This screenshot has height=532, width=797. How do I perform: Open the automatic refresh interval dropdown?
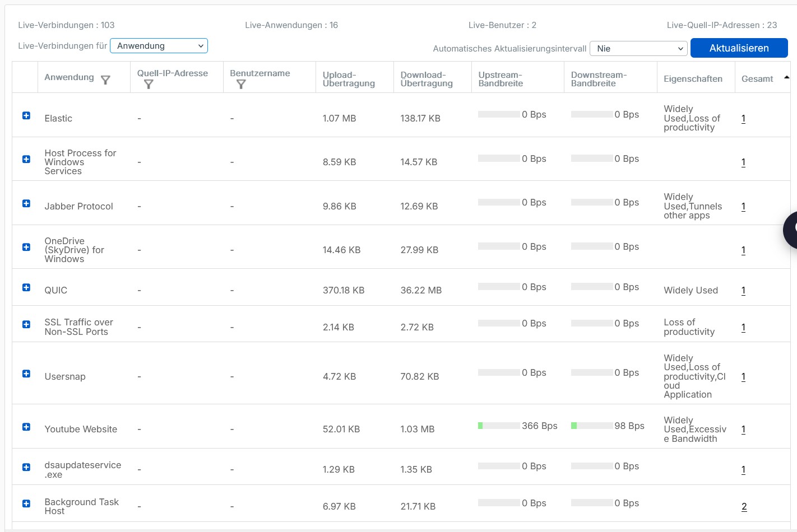click(638, 49)
